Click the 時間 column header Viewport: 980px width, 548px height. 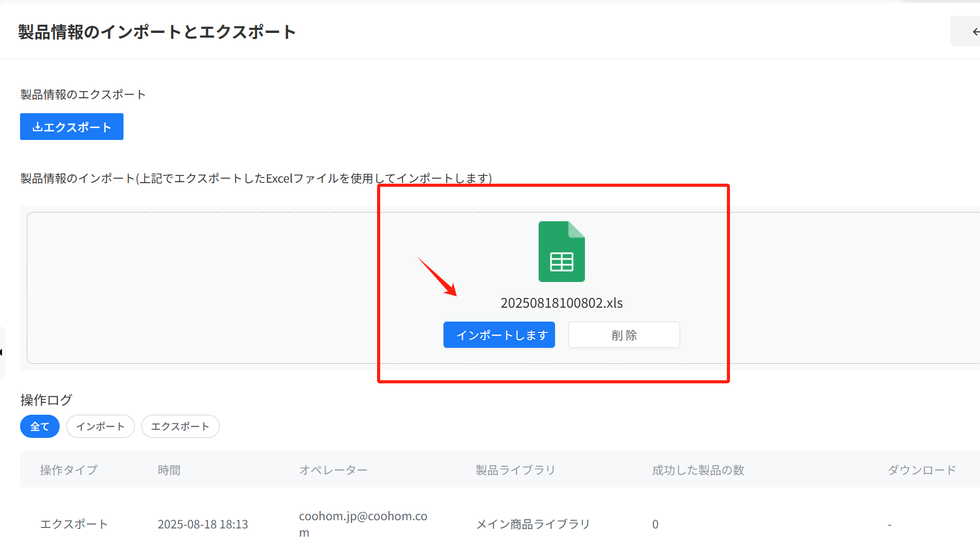pyautogui.click(x=169, y=470)
